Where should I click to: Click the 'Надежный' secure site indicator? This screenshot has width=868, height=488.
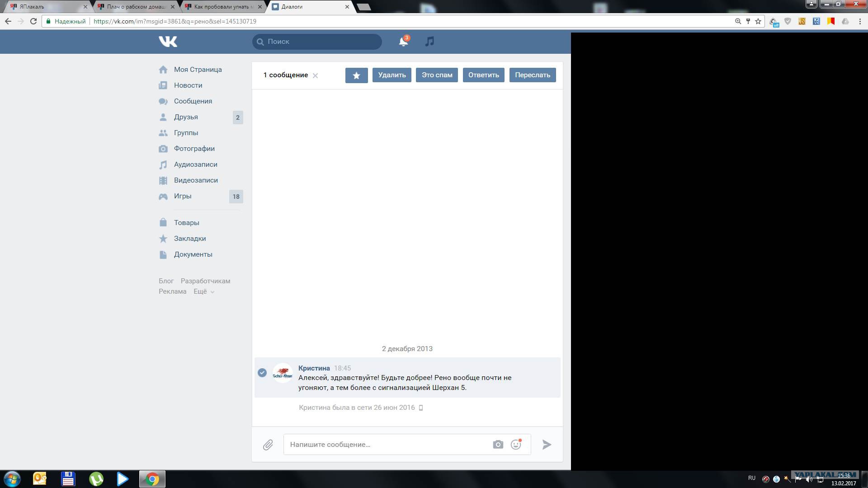coord(66,21)
